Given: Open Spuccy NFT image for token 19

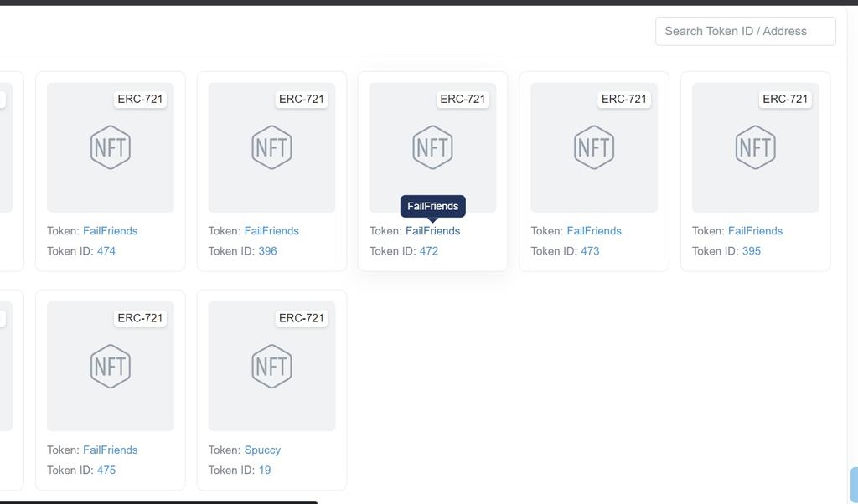Looking at the screenshot, I should click(272, 366).
